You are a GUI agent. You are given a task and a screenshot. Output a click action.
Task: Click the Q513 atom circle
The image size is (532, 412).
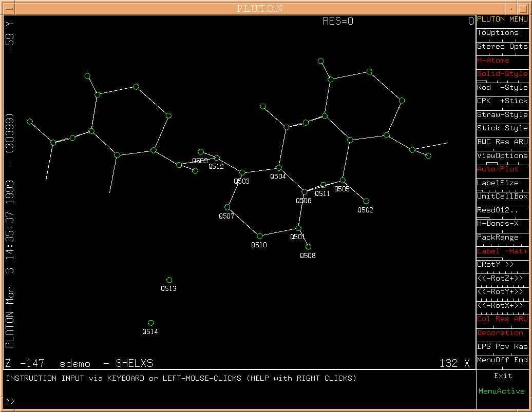pos(169,280)
